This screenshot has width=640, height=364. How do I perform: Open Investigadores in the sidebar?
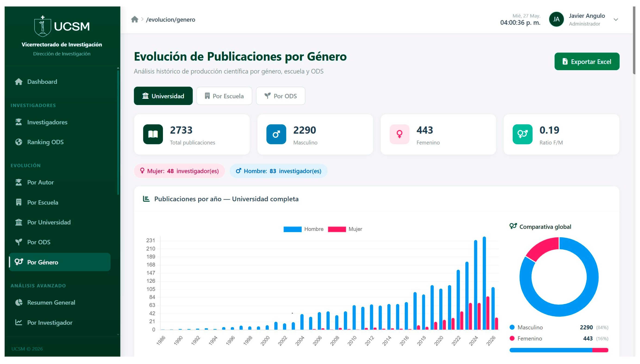(x=59, y=122)
